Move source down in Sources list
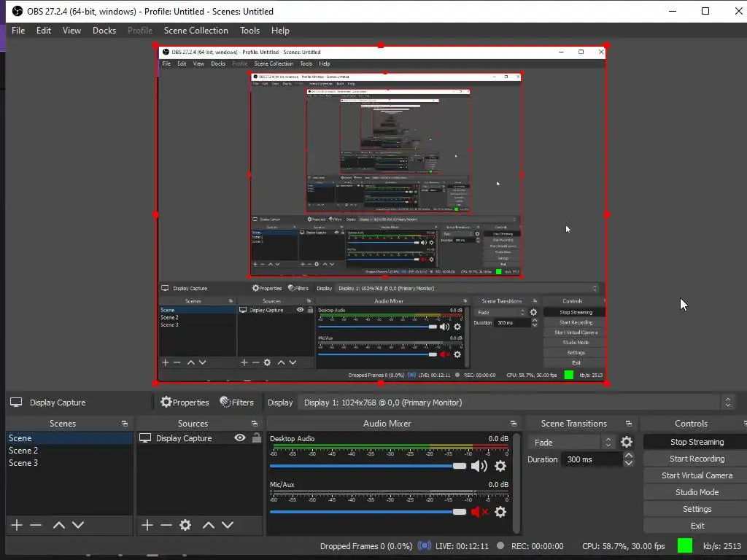The width and height of the screenshot is (747, 560). tap(228, 525)
